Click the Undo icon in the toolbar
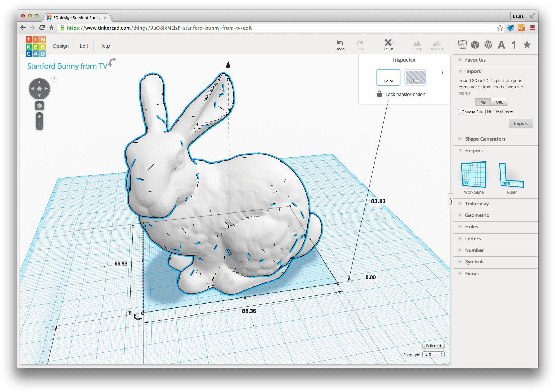The image size is (555, 392). (340, 45)
